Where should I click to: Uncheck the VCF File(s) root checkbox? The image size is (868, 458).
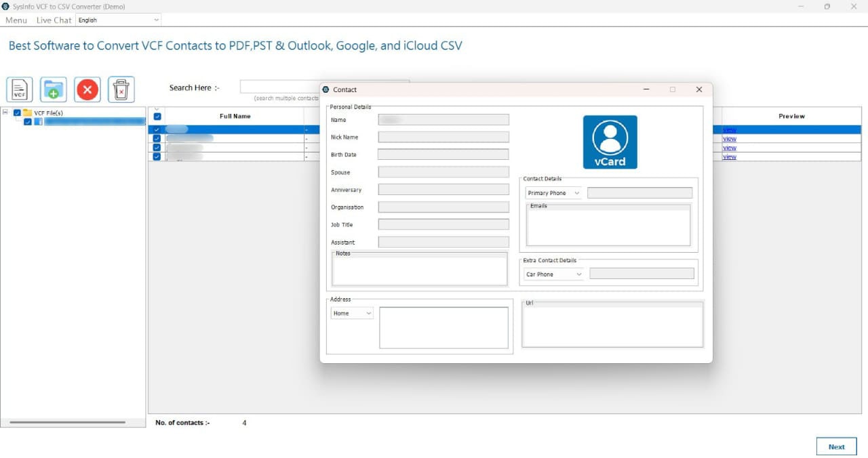tap(17, 112)
